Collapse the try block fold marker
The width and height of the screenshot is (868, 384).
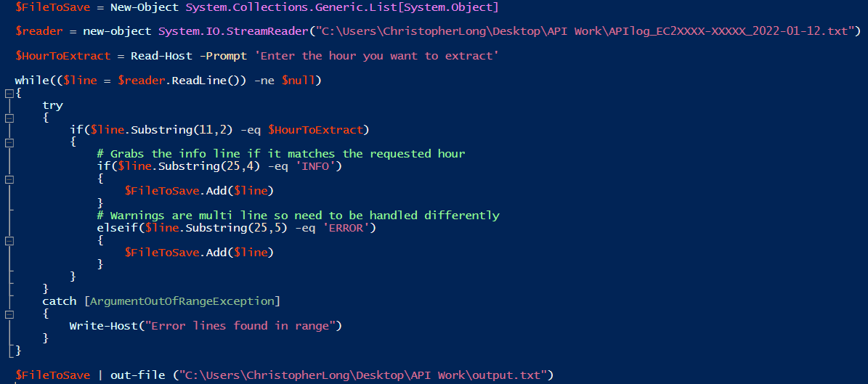(x=9, y=118)
